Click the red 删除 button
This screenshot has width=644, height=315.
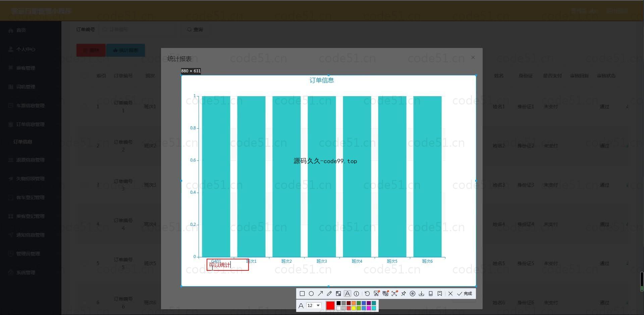point(91,50)
